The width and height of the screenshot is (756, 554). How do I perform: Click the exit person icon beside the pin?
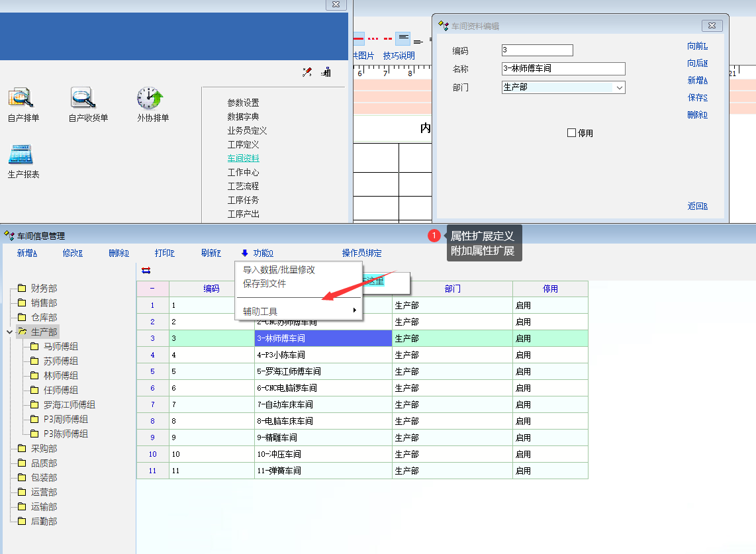coord(326,72)
